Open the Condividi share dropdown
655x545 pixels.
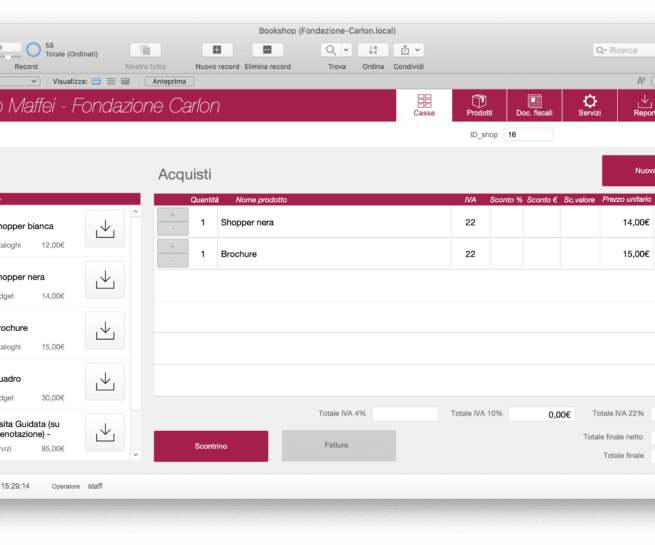[410, 50]
